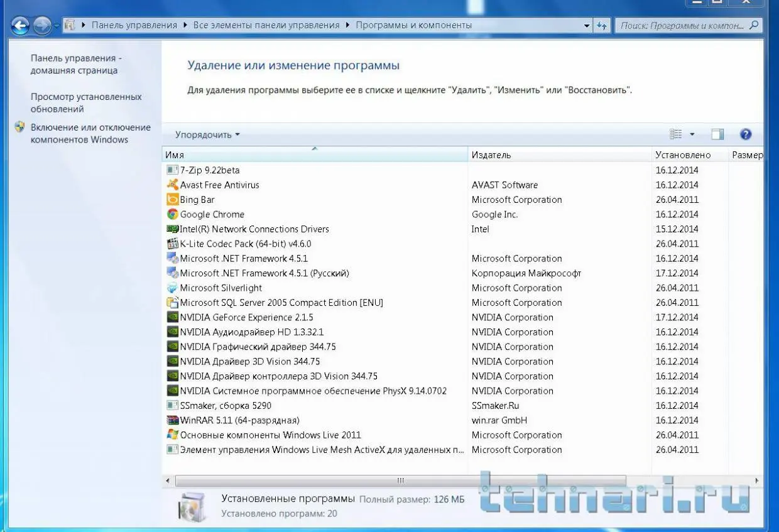
Task: Click the back navigation arrow button
Action: 20,26
